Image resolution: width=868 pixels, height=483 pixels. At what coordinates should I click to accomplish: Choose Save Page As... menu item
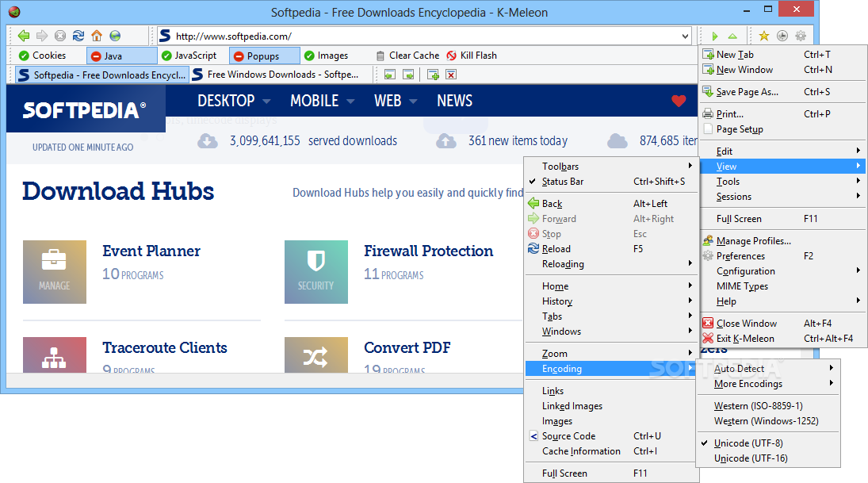782,92
